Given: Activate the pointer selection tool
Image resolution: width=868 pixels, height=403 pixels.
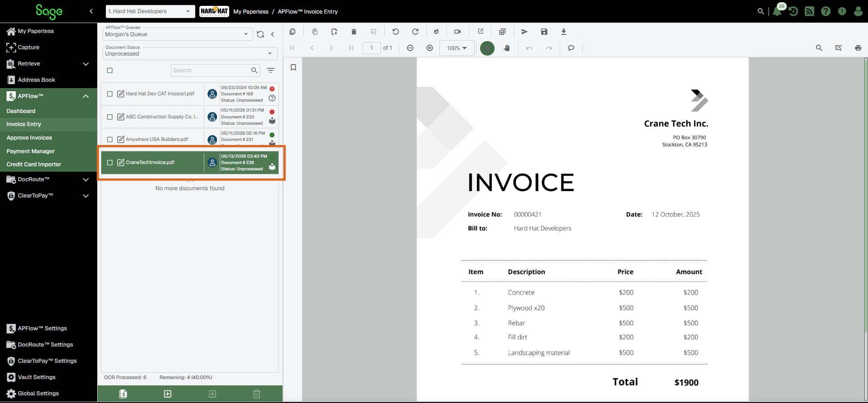Looking at the screenshot, I should [487, 48].
